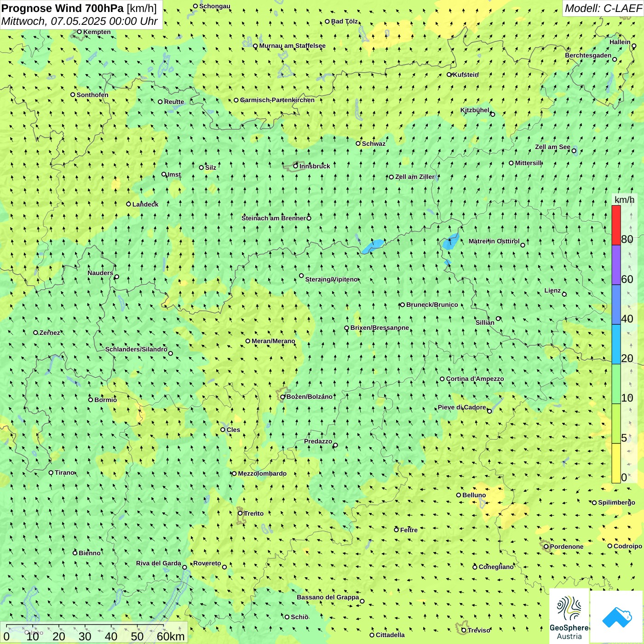The width and height of the screenshot is (644, 644).
Task: Click the Zernez label
Action: (50, 333)
